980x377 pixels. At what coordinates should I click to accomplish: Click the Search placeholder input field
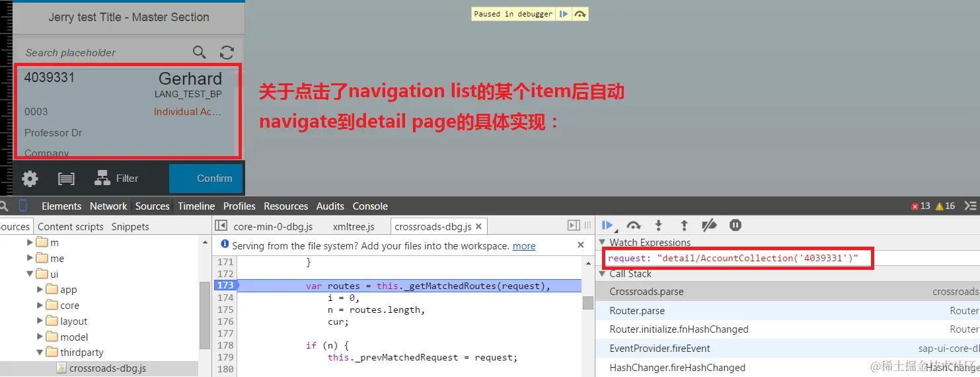pos(106,52)
